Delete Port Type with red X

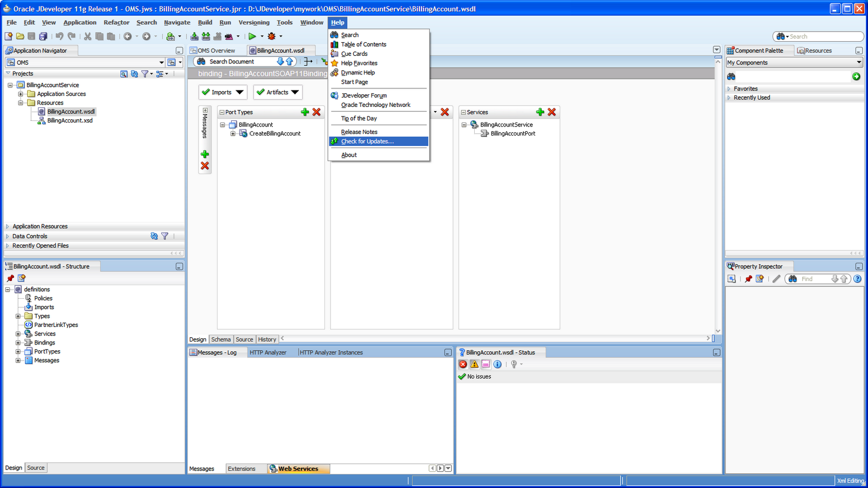pyautogui.click(x=317, y=112)
